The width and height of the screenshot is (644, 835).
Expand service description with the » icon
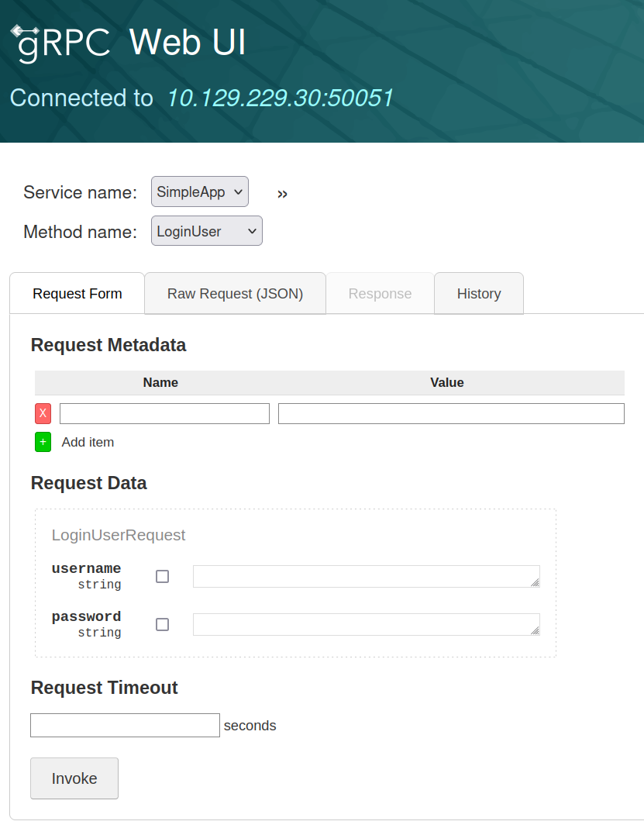[283, 194]
